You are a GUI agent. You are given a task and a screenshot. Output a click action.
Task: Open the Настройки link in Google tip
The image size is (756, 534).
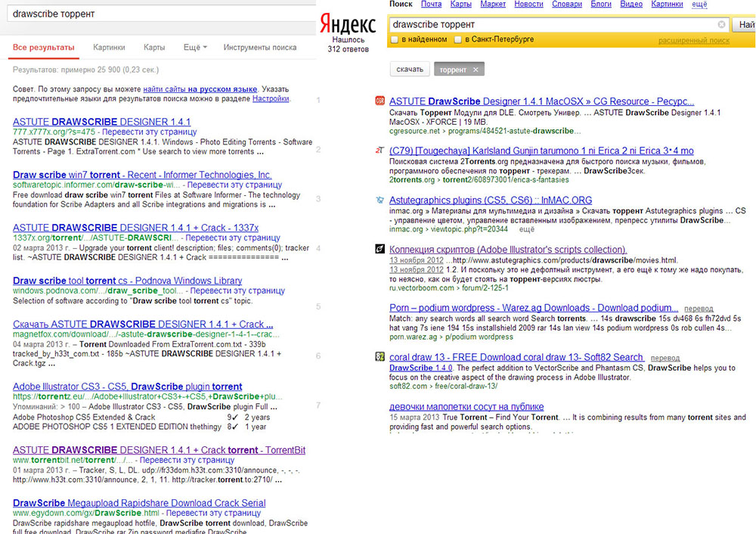tap(271, 98)
